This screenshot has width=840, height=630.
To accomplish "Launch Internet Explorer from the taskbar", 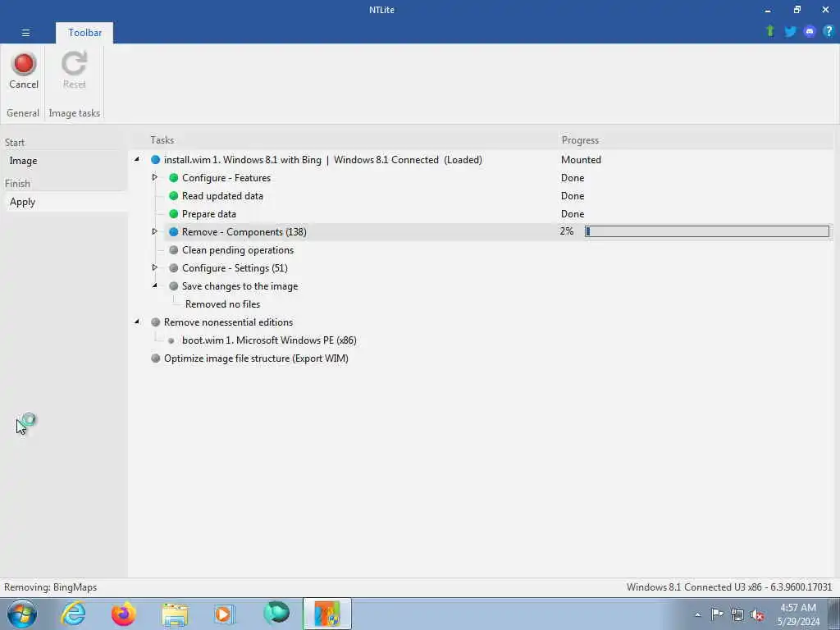I will (73, 614).
